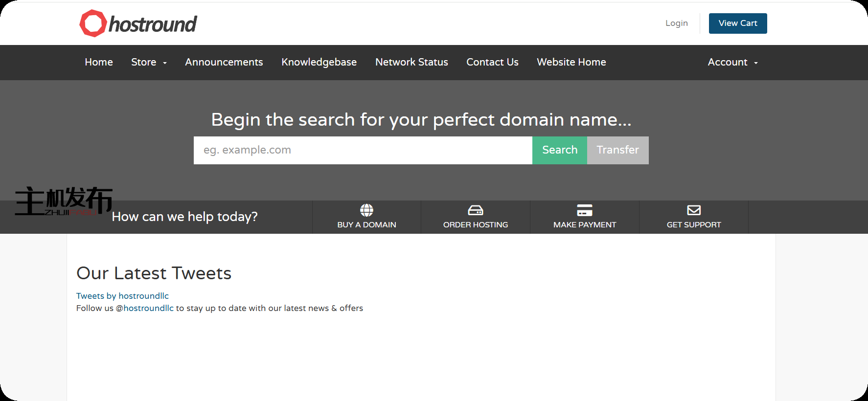Click the hostround logo
868x401 pixels.
[x=138, y=23]
